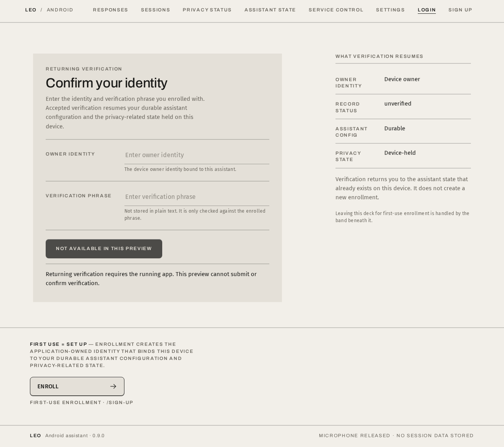Open the Service Control page
Viewport: 504px width, 447px height.
336,10
